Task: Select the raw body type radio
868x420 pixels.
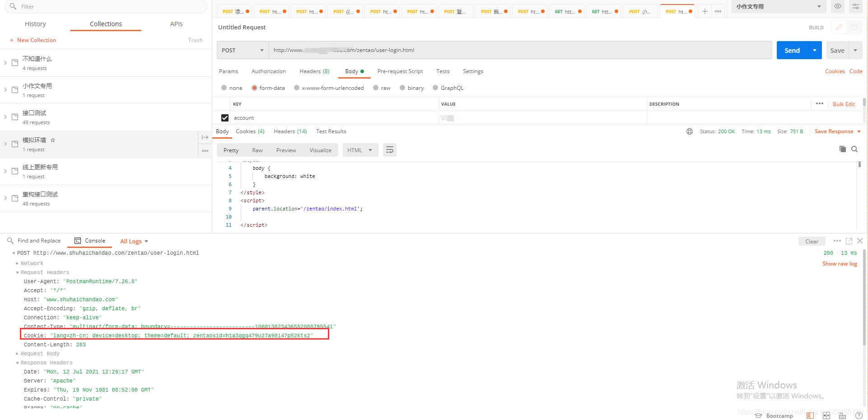Action: (376, 88)
